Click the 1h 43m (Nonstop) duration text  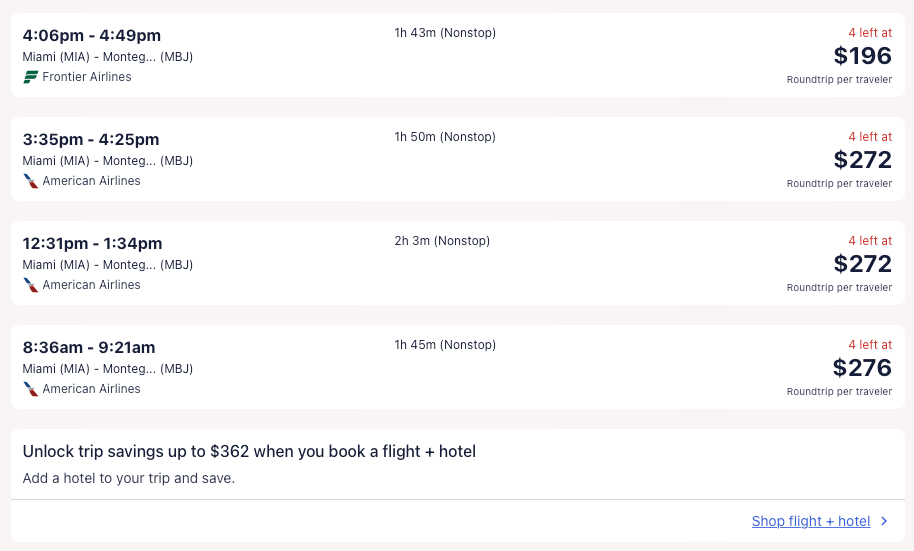point(445,33)
